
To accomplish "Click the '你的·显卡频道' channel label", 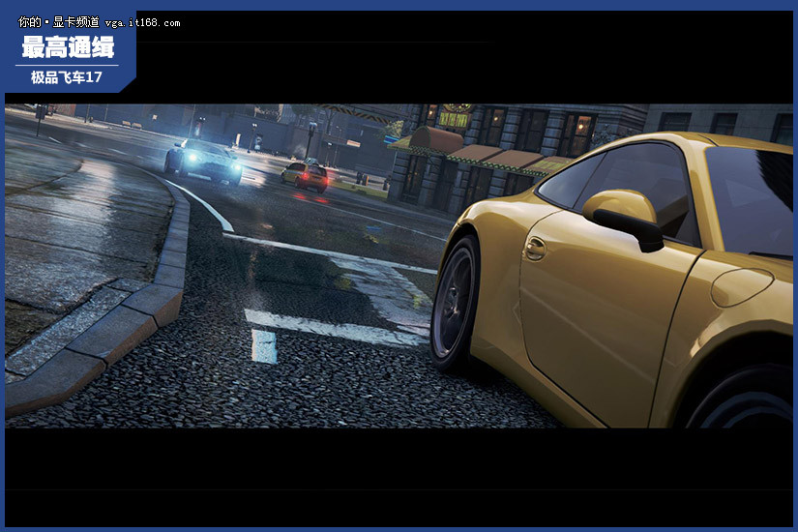I will [59, 22].
